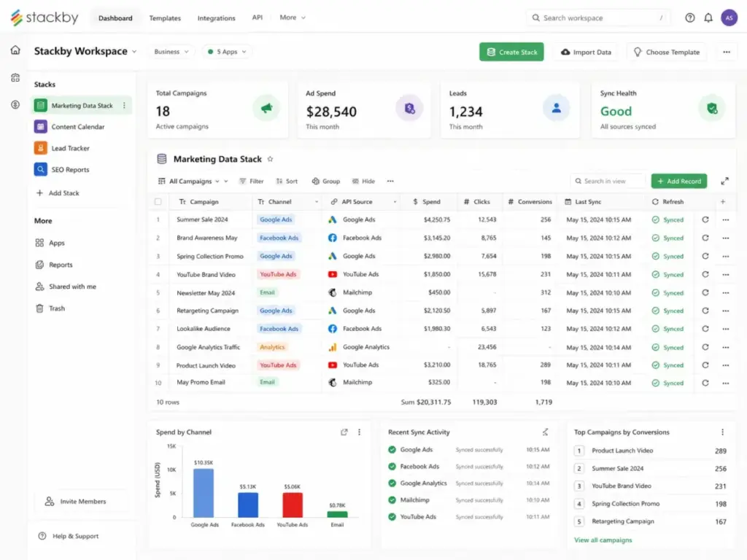Open more view options ellipsis in toolbar
Screen dimensions: 747x560
click(390, 181)
